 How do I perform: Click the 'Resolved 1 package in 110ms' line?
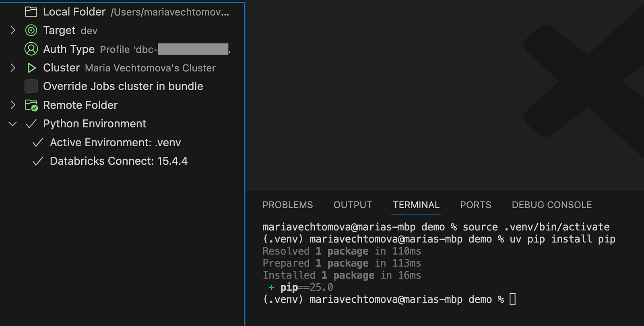tap(342, 251)
